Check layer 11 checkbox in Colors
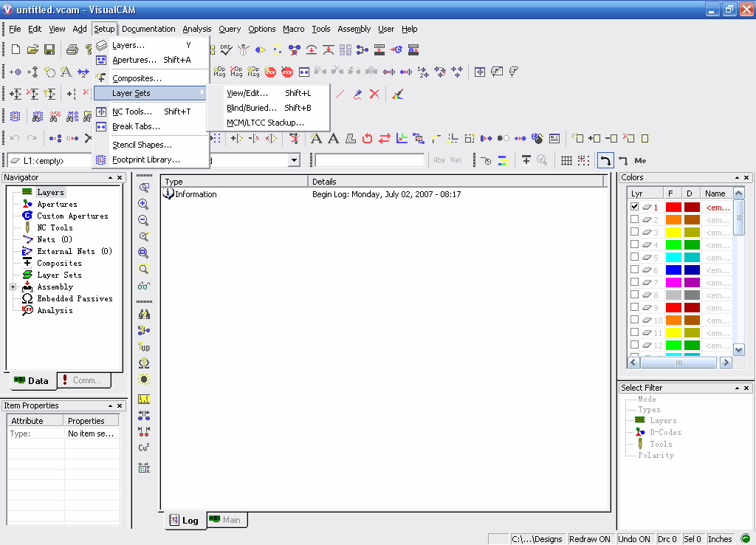756x545 pixels. [x=634, y=332]
